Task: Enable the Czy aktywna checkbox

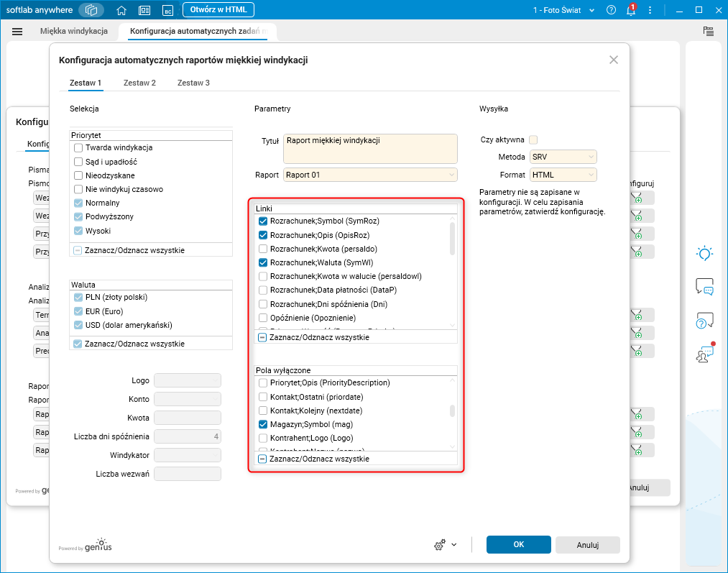Action: point(533,139)
